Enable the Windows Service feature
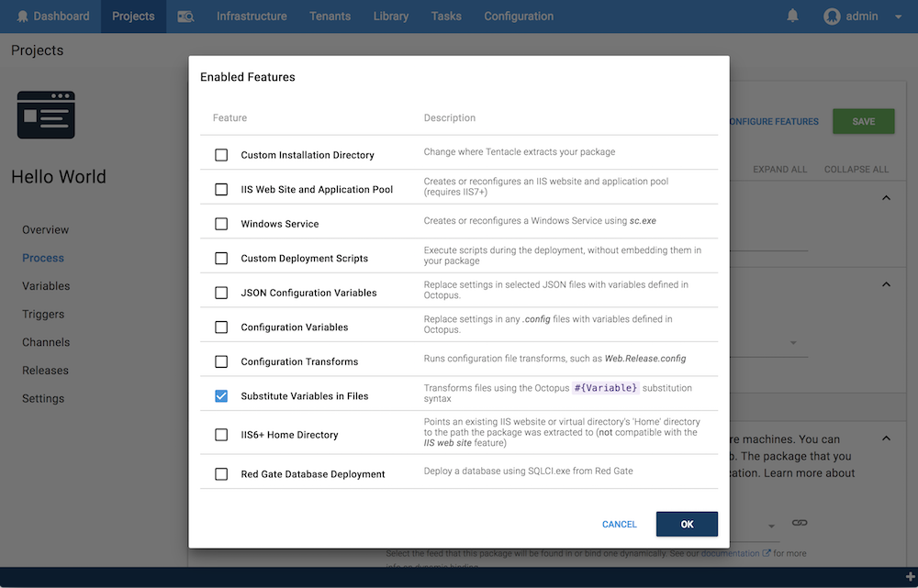This screenshot has height=588, width=918. (x=220, y=223)
